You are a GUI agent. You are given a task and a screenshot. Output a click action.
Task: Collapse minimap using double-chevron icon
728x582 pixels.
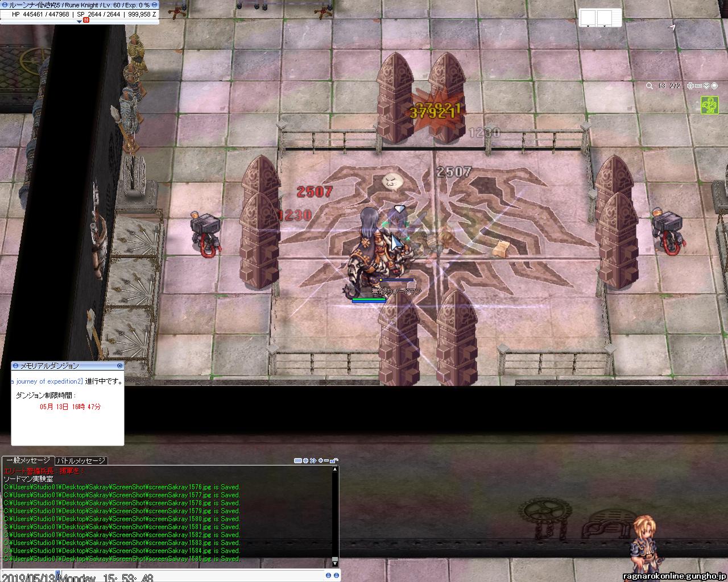click(x=706, y=86)
